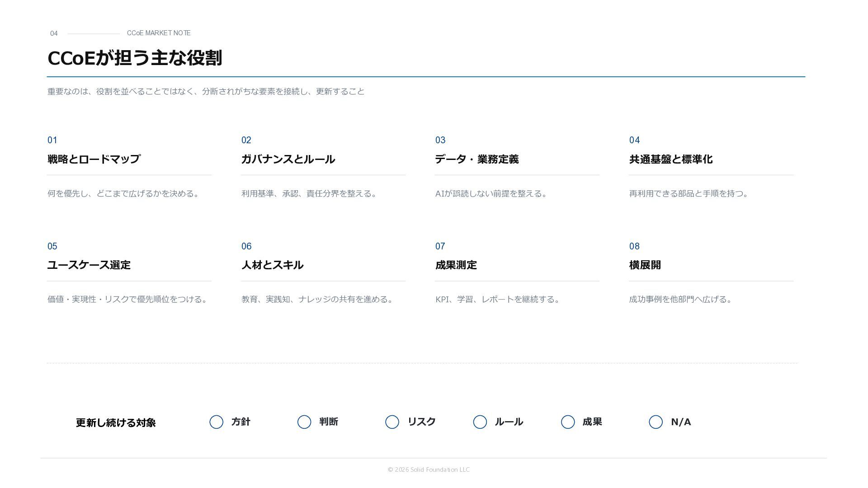
Task: Click the number 01 above 戦略とロードマップ
Action: (x=52, y=140)
